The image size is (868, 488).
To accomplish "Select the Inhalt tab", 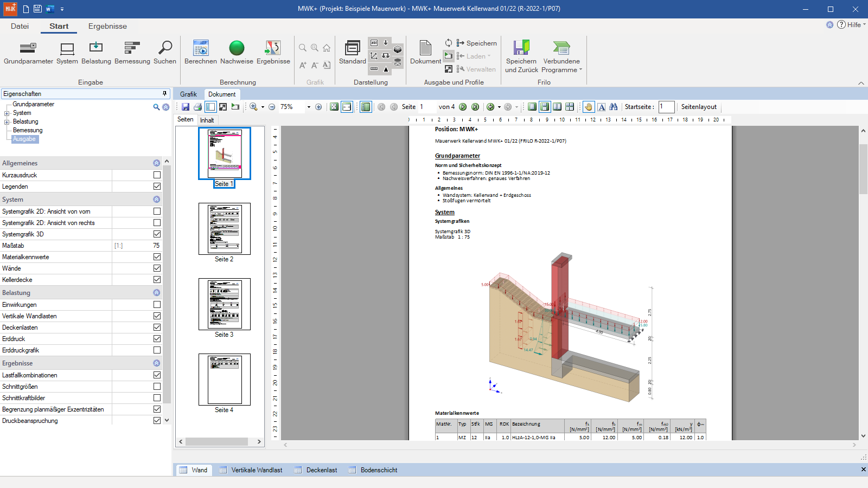I will (207, 120).
